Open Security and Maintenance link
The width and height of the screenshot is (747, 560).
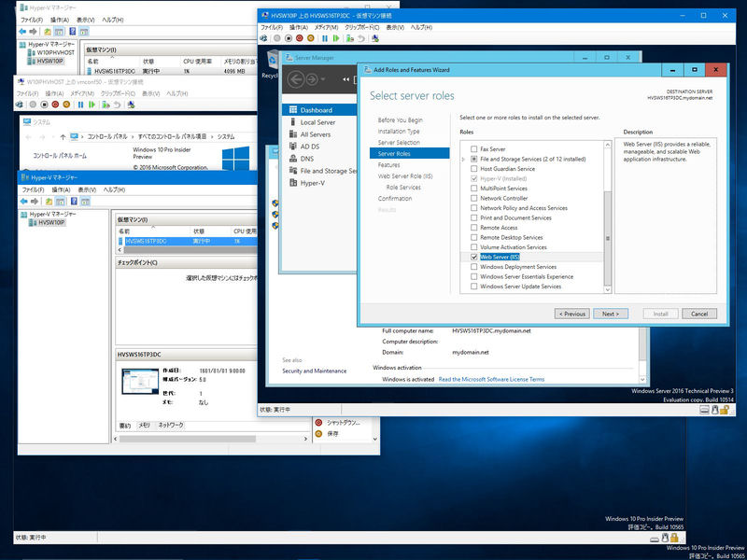pos(315,371)
